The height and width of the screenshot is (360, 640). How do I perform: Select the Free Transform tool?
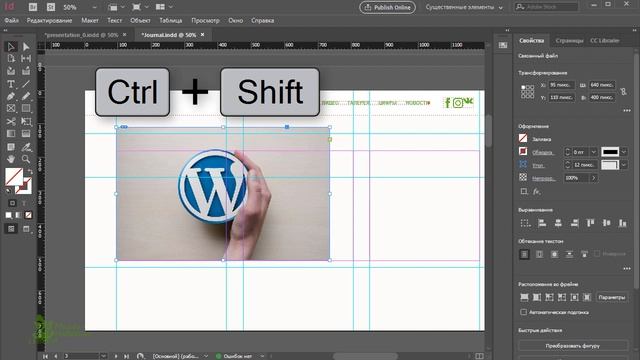point(26,121)
